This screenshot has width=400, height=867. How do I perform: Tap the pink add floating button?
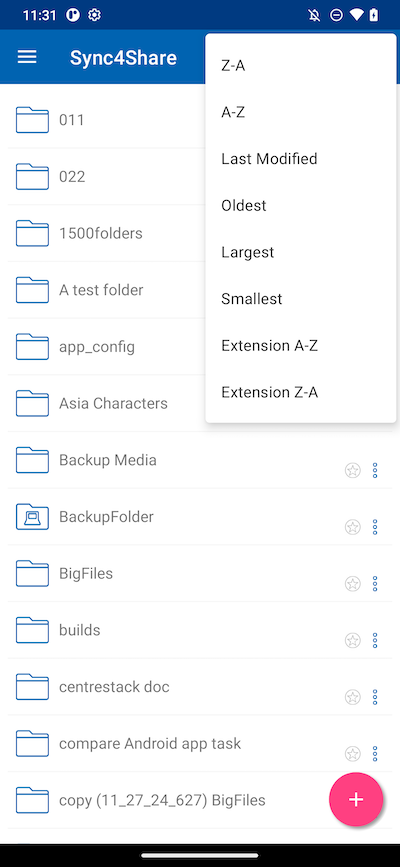click(x=356, y=799)
